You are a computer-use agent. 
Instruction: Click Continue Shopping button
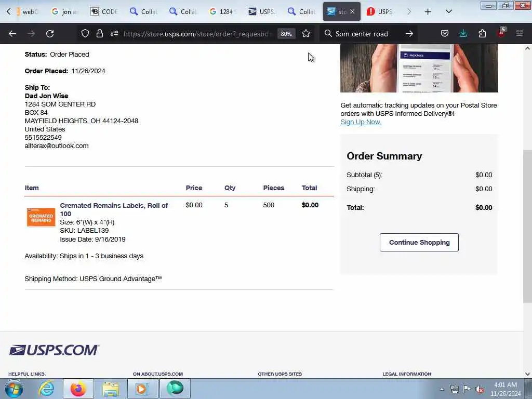pos(419,242)
